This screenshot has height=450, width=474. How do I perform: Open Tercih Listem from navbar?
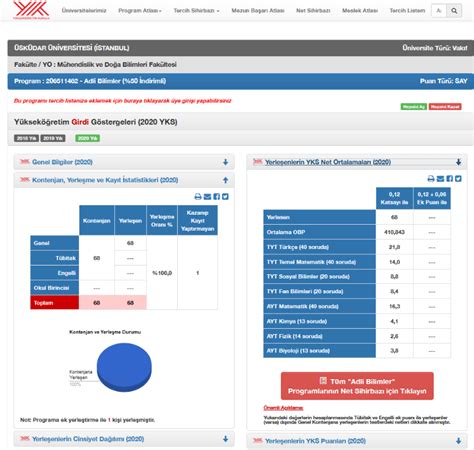point(407,11)
